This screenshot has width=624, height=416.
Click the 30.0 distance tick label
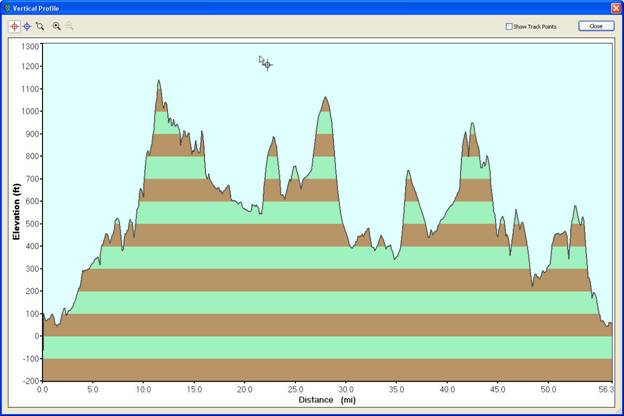coord(345,390)
